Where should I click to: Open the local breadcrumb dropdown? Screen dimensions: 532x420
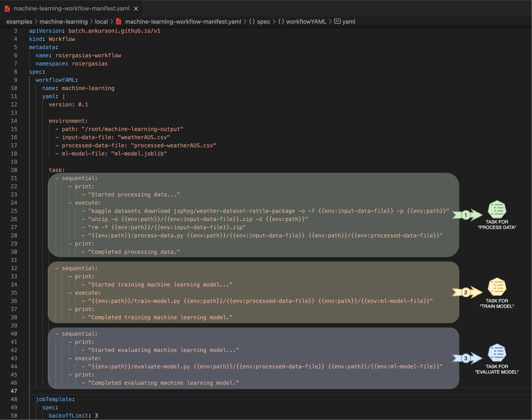point(101,22)
